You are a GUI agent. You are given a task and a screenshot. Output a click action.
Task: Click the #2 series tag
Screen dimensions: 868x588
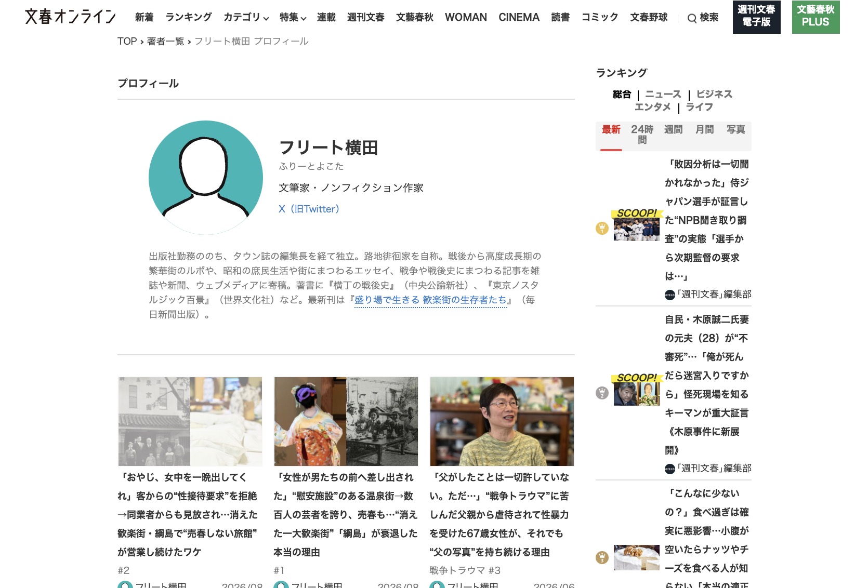coord(124,570)
